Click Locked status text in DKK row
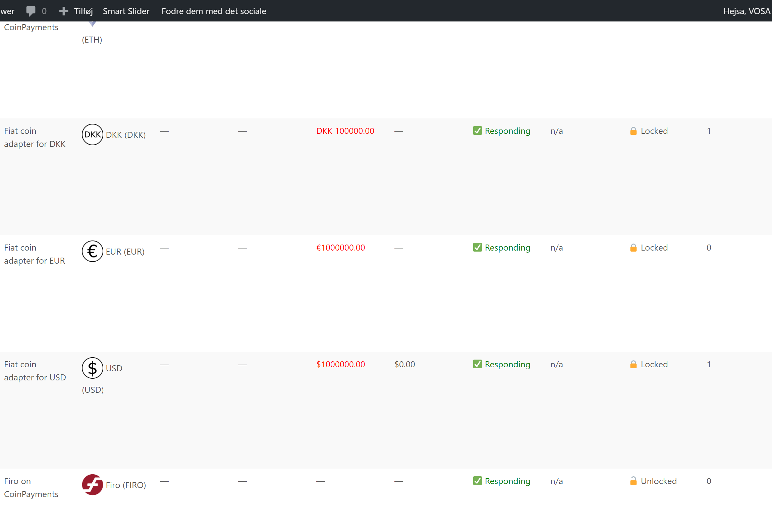 (654, 131)
